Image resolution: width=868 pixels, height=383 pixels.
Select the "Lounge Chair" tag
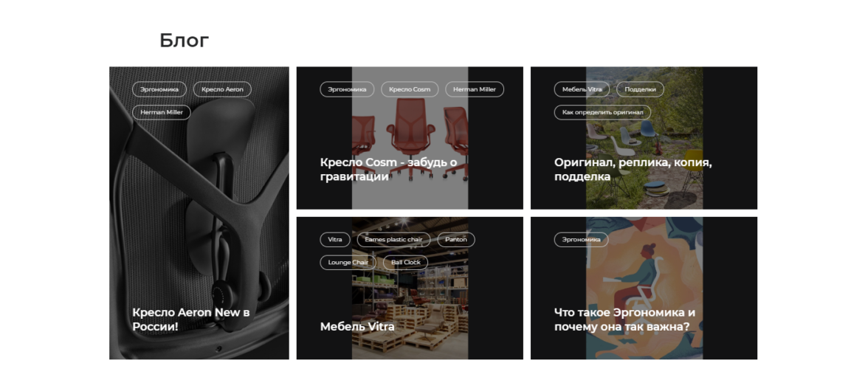pyautogui.click(x=348, y=263)
